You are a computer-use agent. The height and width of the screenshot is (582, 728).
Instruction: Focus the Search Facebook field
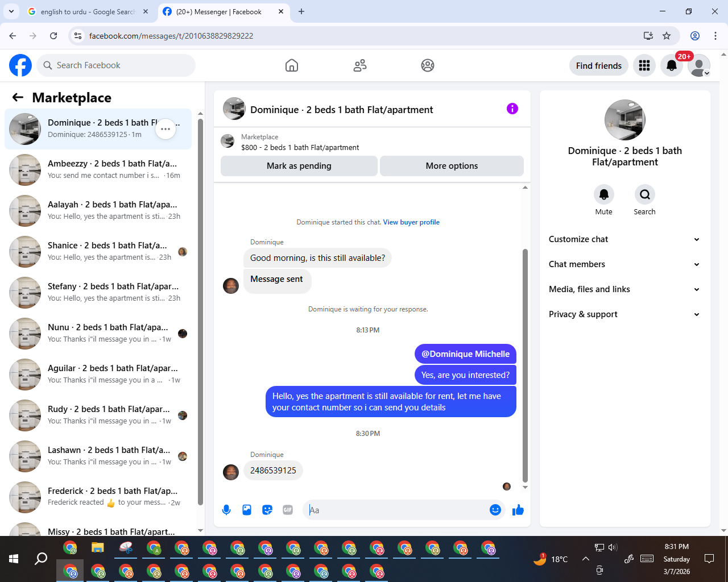[x=116, y=65]
